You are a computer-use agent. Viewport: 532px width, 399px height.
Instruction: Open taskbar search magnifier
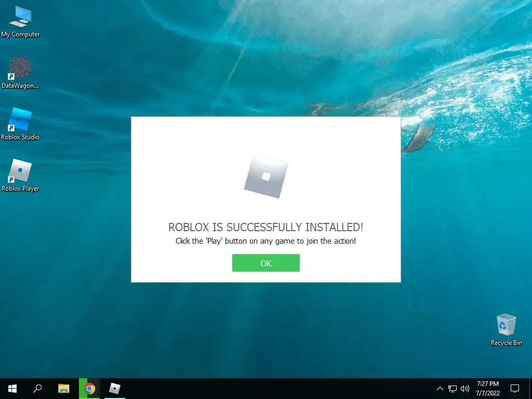pos(37,389)
